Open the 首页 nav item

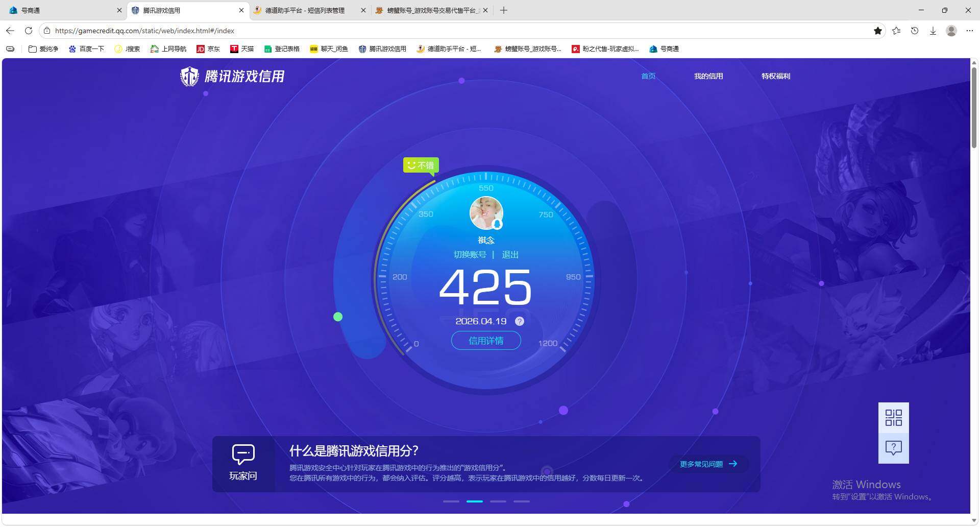click(x=648, y=76)
